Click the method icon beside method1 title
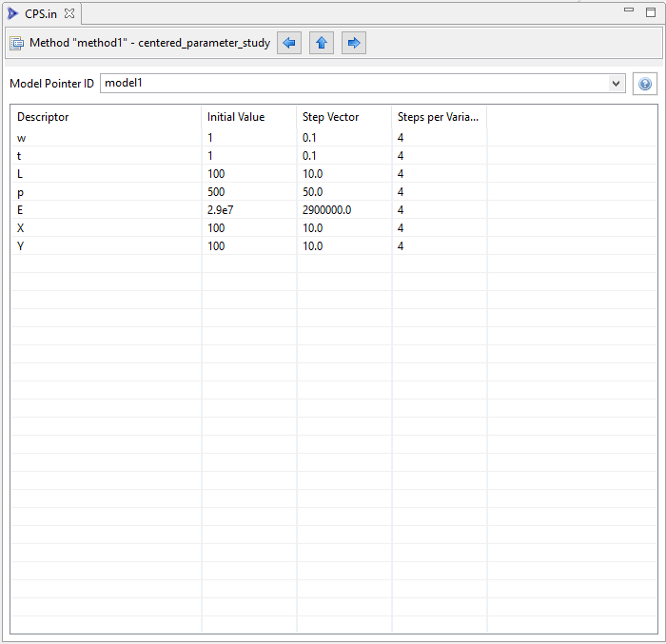Screen dimensions: 666x644 pos(17,43)
